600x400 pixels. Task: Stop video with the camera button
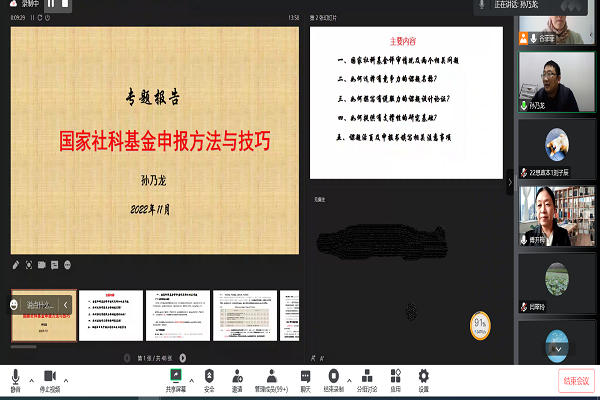pos(50,378)
